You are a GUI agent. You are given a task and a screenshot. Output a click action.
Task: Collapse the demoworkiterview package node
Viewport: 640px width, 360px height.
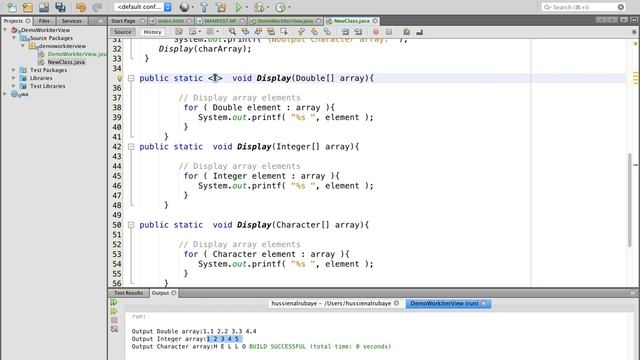coord(23,46)
